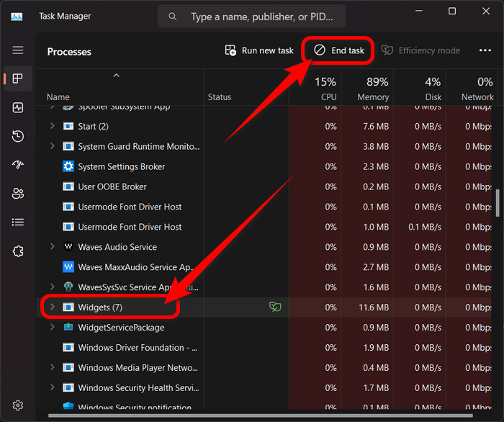Expand Windows Media Player Network row
The width and height of the screenshot is (504, 422).
click(x=52, y=367)
